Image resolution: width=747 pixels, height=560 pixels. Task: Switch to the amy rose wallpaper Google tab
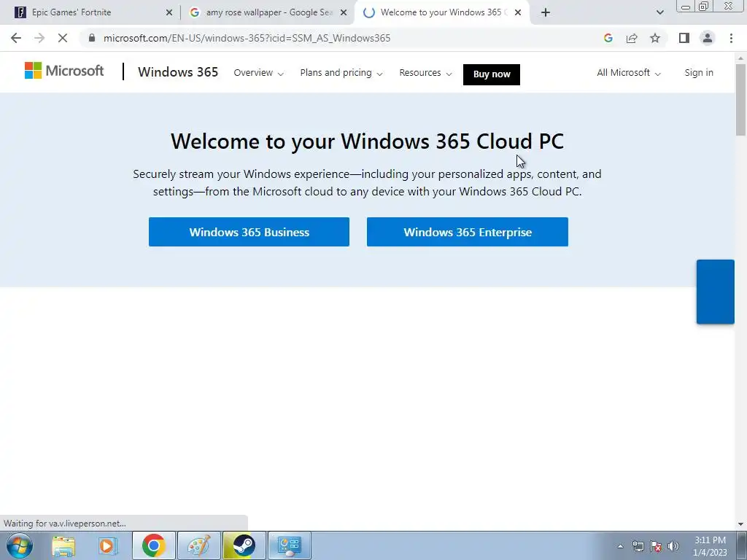pos(269,12)
